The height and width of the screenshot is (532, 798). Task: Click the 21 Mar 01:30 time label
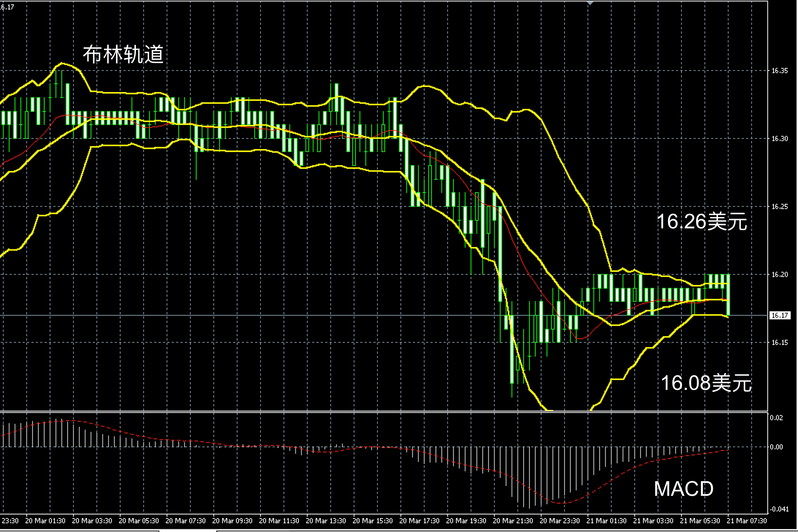tap(607, 521)
